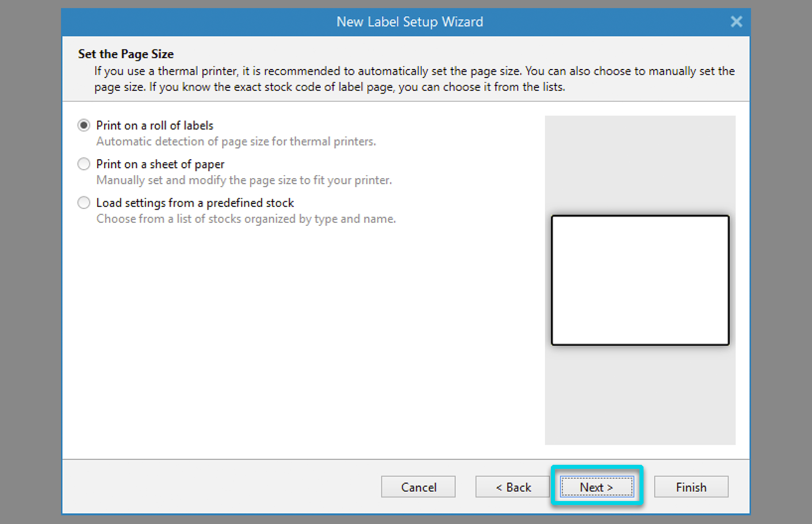Image resolution: width=812 pixels, height=524 pixels.
Task: Click the 'Choose from a list of stocks' description
Action: pos(246,219)
